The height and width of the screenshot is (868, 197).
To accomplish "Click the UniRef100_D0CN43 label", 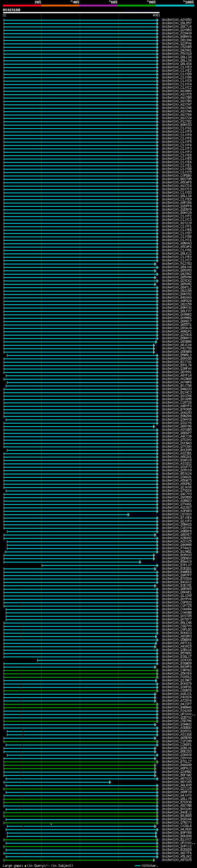I will point(177,443).
